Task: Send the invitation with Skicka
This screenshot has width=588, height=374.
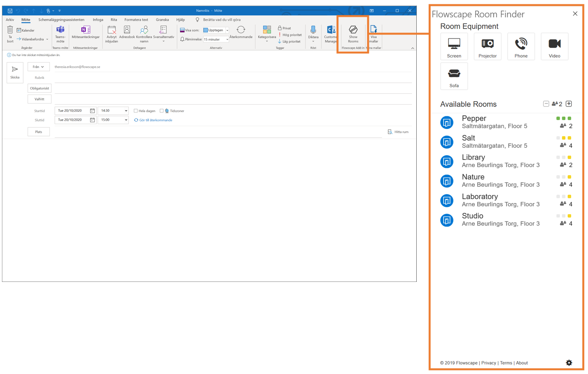Action: pos(15,73)
